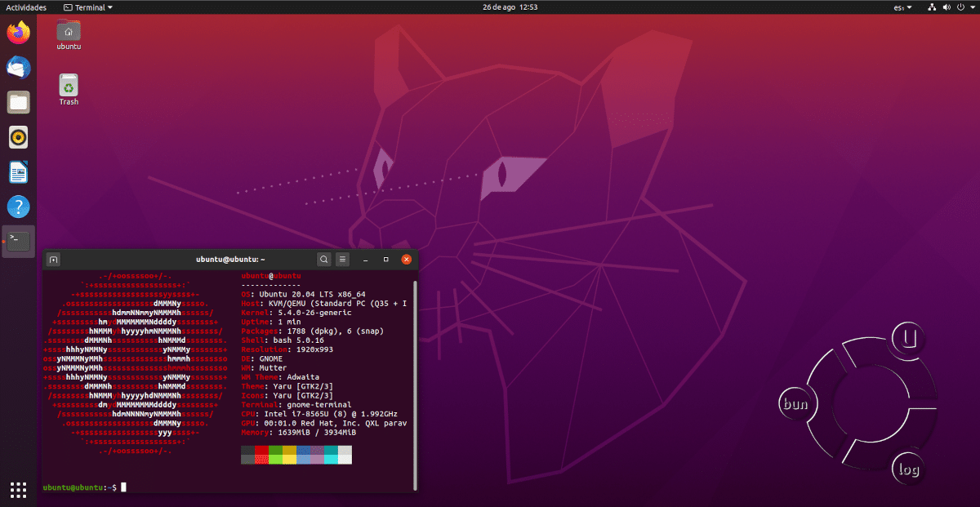Click the terminal command prompt cursor
Screen dimensions: 980x507
(125, 487)
